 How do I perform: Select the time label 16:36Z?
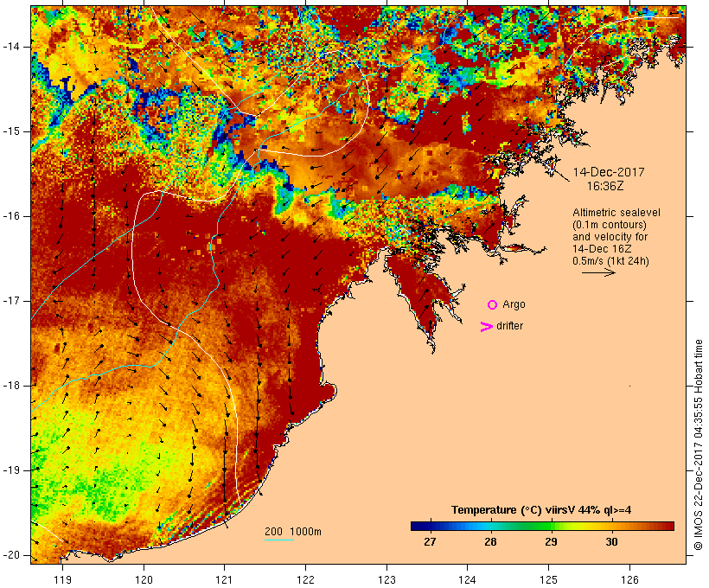pyautogui.click(x=605, y=186)
